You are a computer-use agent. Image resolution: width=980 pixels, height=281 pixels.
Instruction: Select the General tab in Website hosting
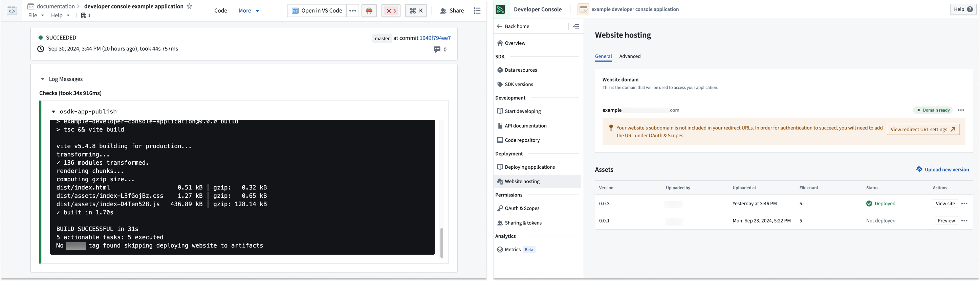603,56
